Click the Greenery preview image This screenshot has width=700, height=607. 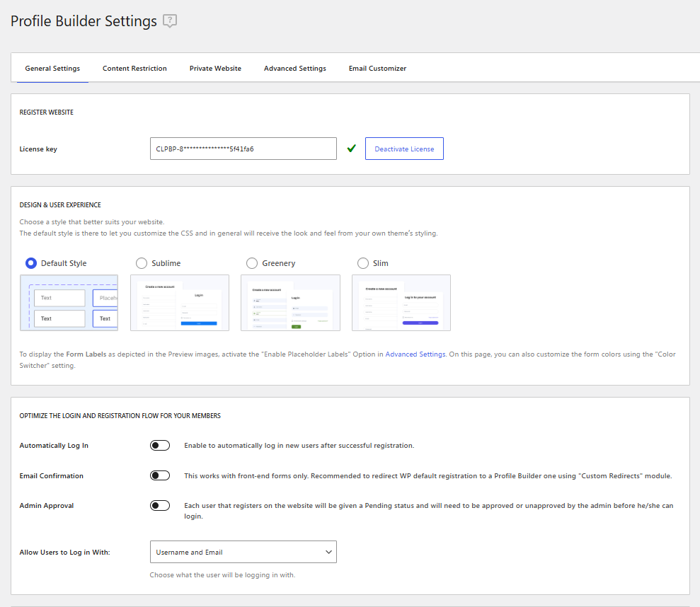point(290,303)
